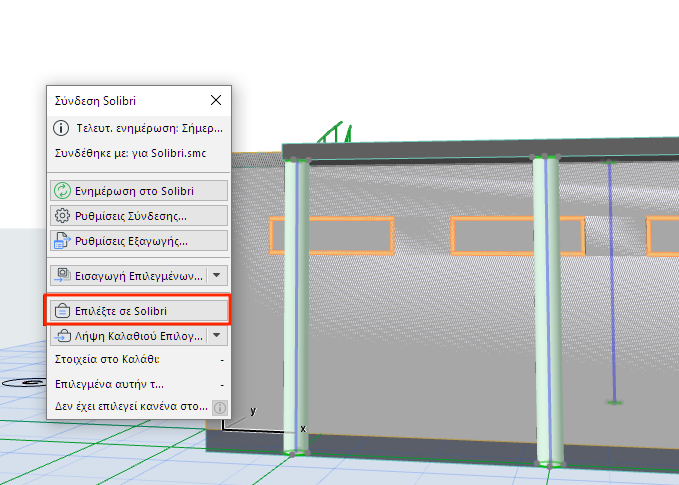Click Επιλέξτε σε Solibri button
This screenshot has height=485, width=679.
pos(139,311)
